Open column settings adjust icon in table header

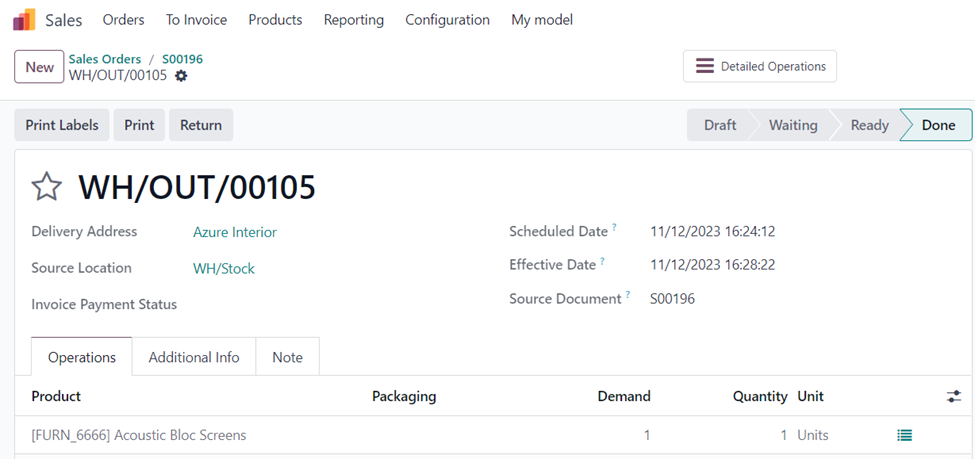pos(953,397)
